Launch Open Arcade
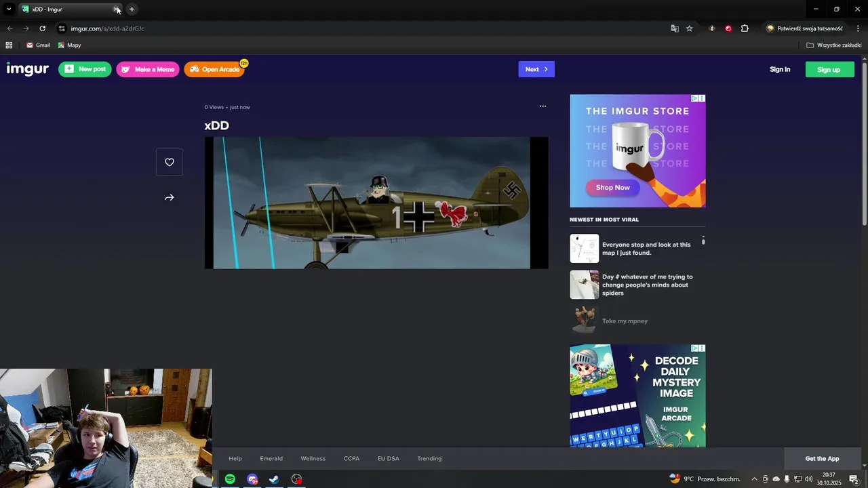 [214, 69]
